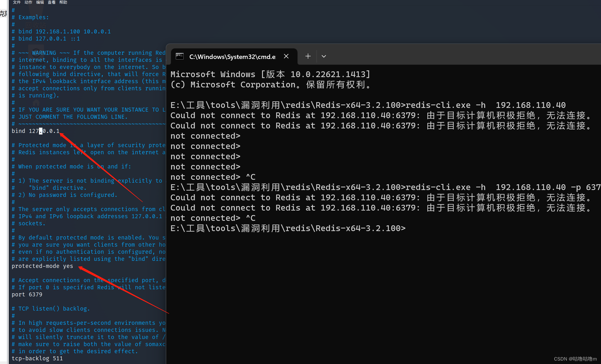Click '# in order to get the desired effect.' line
The width and height of the screenshot is (601, 364).
point(75,351)
